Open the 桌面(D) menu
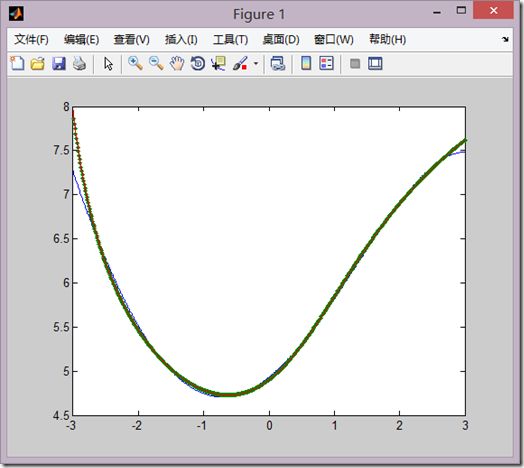The image size is (524, 468). 281,39
